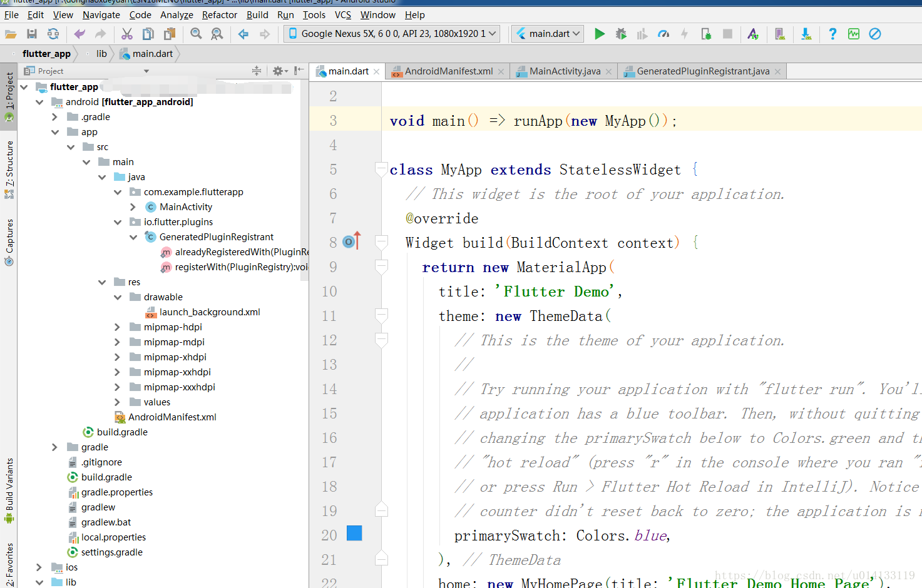The height and width of the screenshot is (588, 922).
Task: Select AndroidManifest.xml in the project tree
Action: (172, 417)
